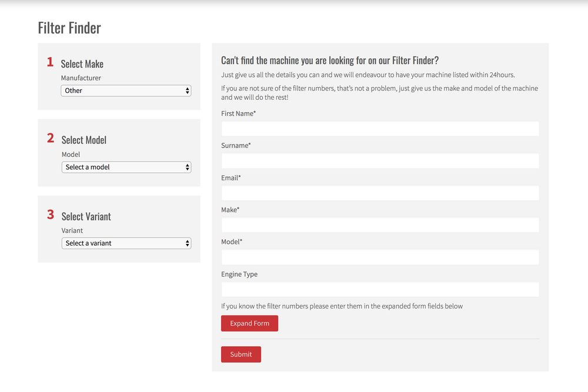Click the Filter Finder page heading

[69, 28]
